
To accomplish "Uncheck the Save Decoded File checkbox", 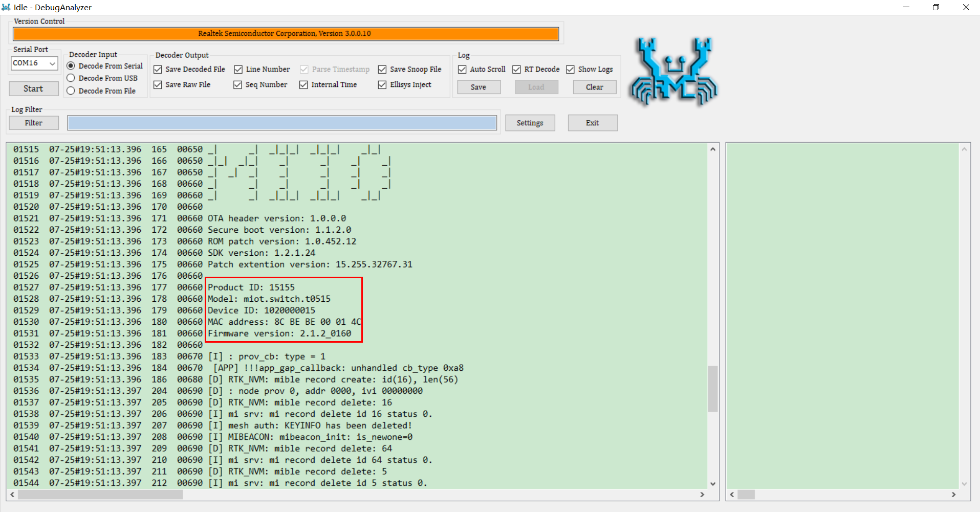I will coord(158,70).
